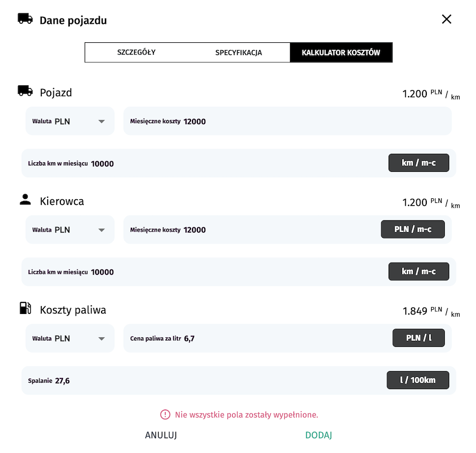The height and width of the screenshot is (453, 476).
Task: Click the truck icon beside Dane pojazdu
Action: 25,19
